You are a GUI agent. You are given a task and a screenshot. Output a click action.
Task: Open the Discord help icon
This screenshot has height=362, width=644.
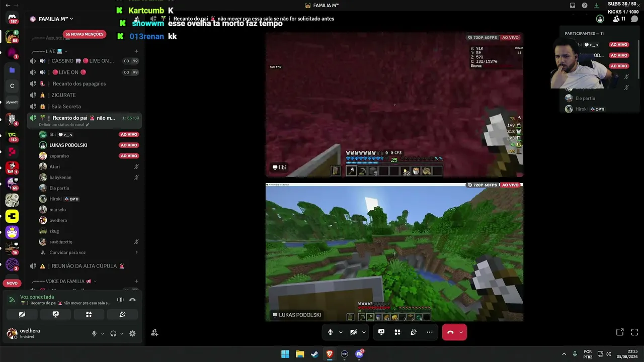[x=585, y=6]
